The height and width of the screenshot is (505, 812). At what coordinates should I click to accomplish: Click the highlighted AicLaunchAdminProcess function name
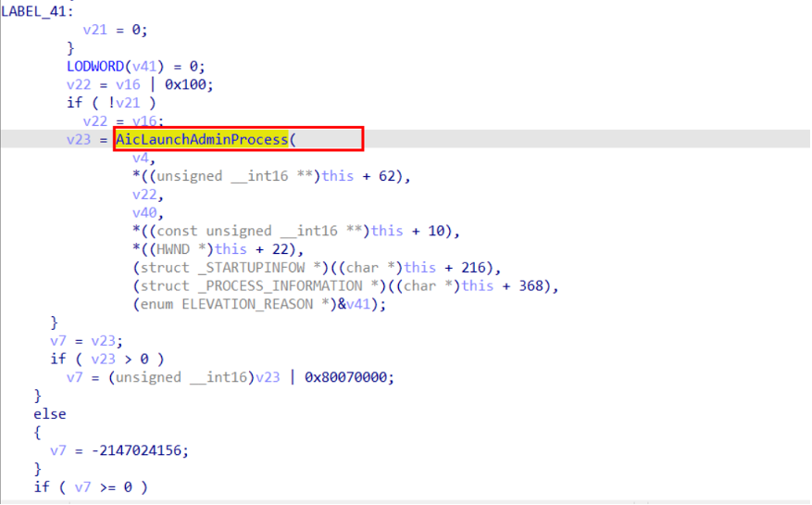[x=201, y=140]
